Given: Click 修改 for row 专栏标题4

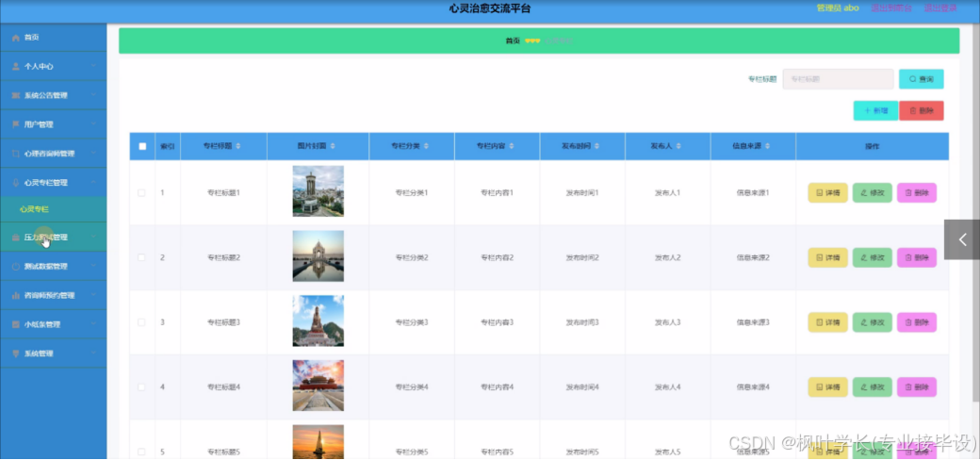Looking at the screenshot, I should (872, 387).
